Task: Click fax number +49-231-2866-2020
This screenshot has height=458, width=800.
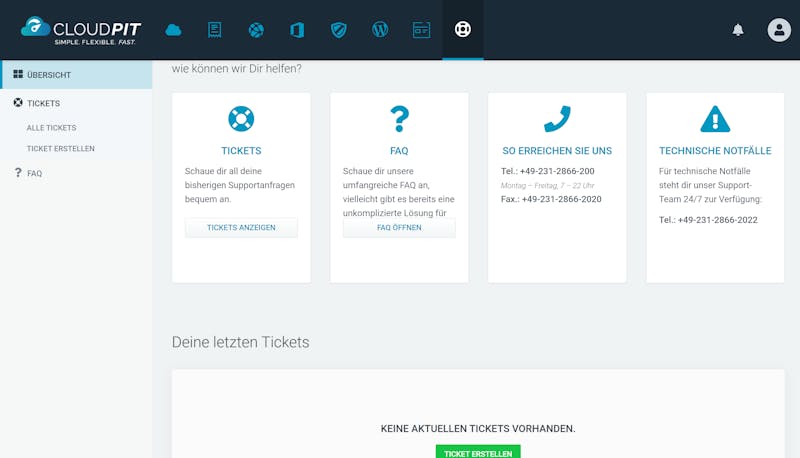Action: [562, 199]
